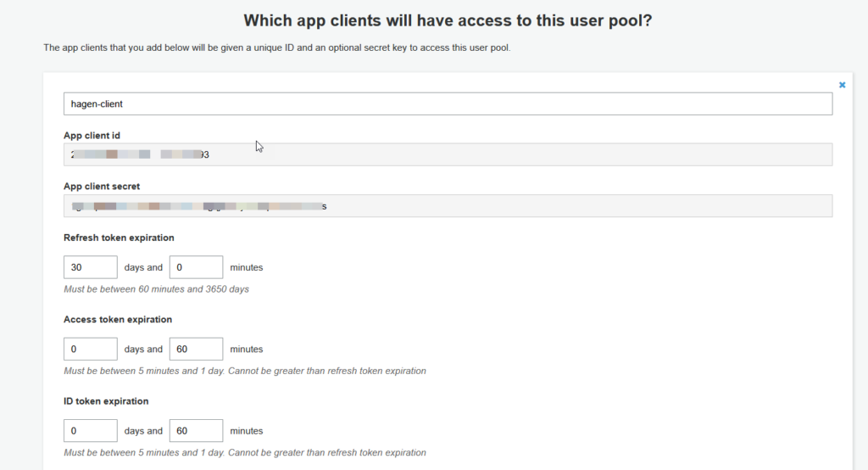
Task: Focus the Refresh token expiration minutes box
Action: [196, 267]
